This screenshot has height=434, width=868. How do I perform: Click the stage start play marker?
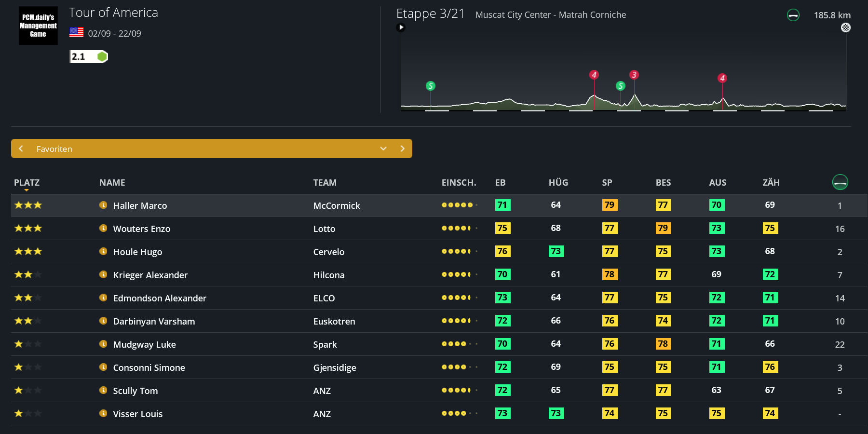pos(401,27)
